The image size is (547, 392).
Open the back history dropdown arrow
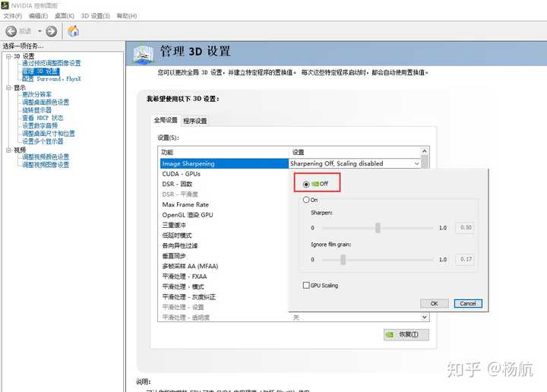[x=40, y=31]
